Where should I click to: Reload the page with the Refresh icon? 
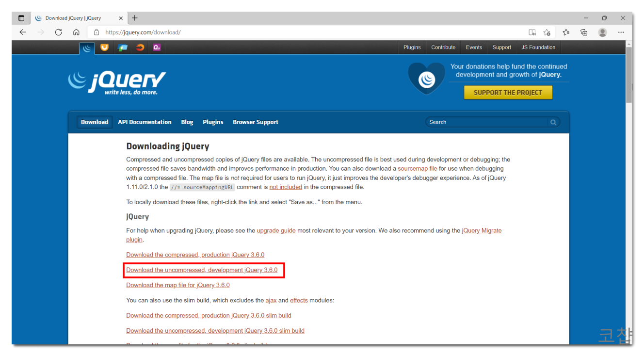coord(59,32)
